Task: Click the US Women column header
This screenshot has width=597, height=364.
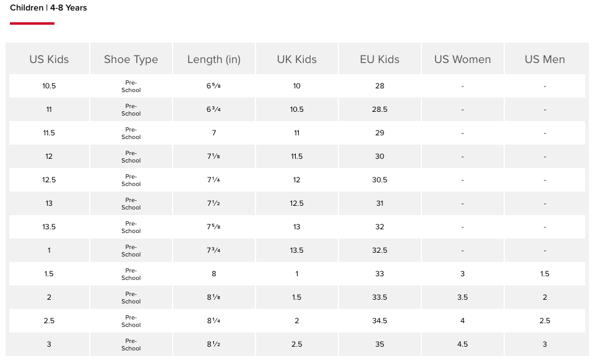Action: tap(463, 59)
